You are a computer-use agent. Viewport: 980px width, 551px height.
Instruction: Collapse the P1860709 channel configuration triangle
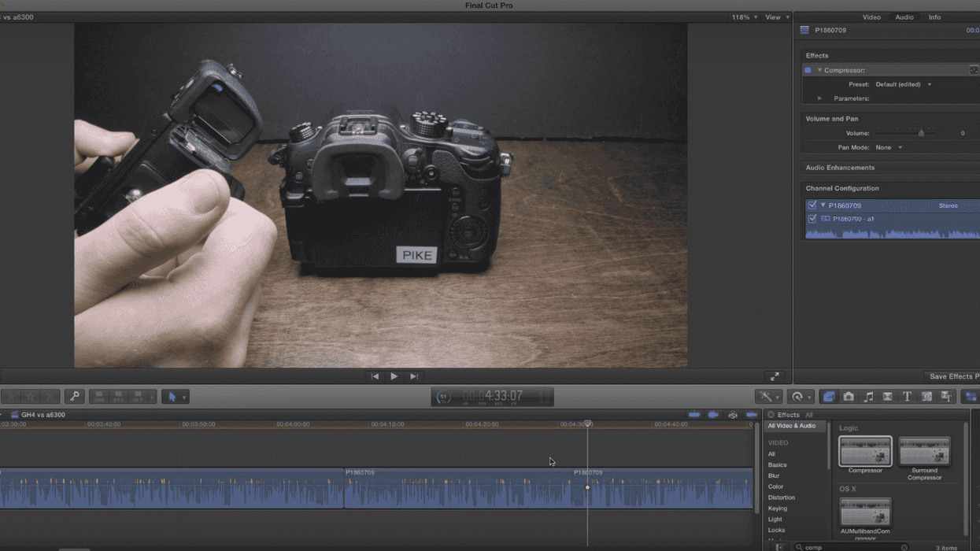tap(823, 205)
